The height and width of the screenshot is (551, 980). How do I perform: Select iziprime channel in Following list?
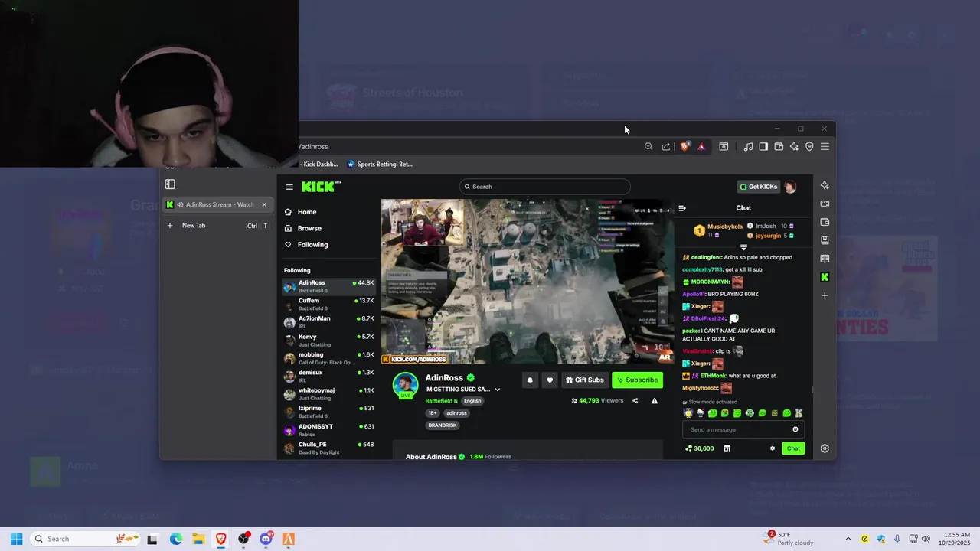pos(328,412)
